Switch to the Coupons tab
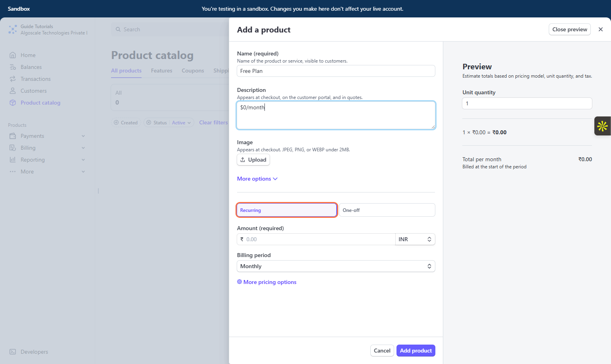 pyautogui.click(x=193, y=71)
